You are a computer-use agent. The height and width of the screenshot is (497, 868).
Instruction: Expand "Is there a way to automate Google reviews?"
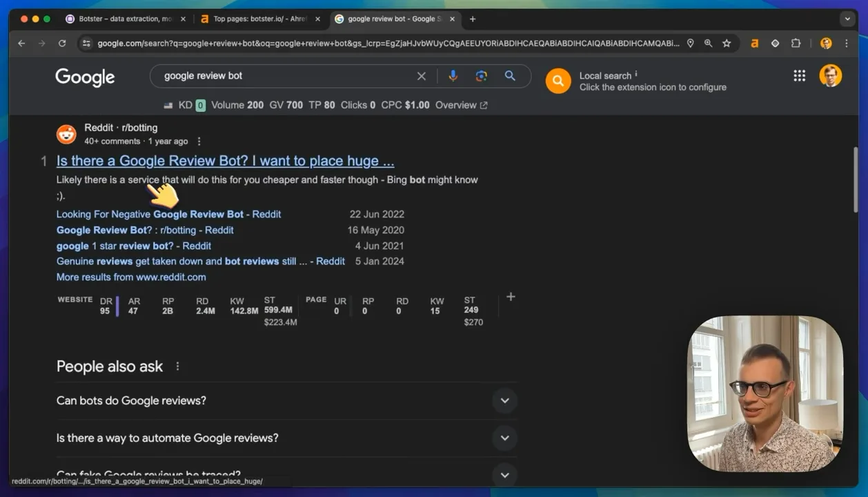click(287, 438)
